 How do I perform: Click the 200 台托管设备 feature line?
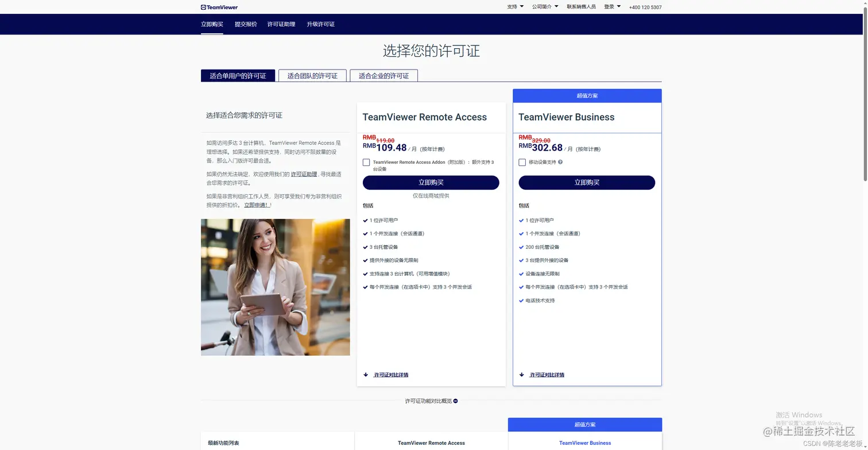(542, 247)
